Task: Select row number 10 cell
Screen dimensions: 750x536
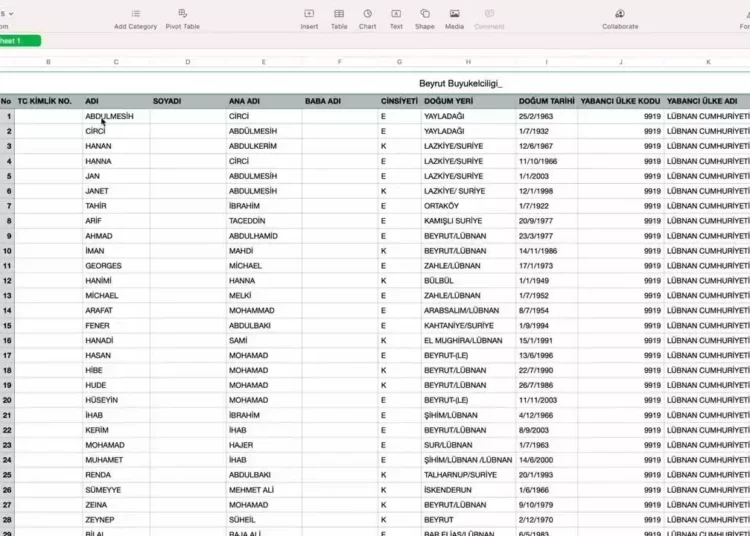Action: click(x=7, y=251)
